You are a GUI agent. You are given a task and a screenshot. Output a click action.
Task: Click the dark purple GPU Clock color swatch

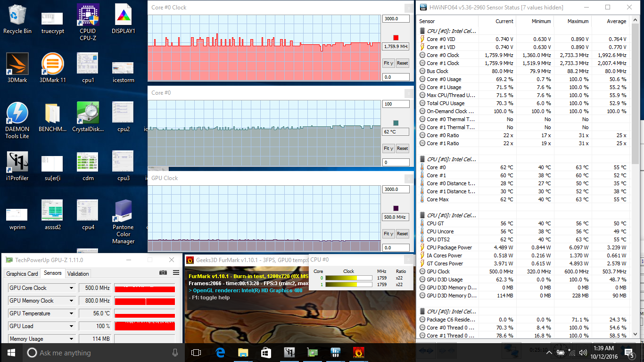pyautogui.click(x=396, y=208)
